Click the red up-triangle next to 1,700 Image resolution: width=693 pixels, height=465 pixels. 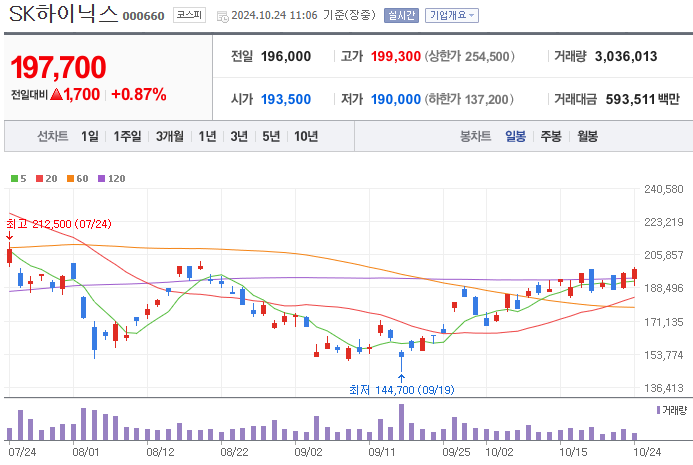click(x=56, y=94)
